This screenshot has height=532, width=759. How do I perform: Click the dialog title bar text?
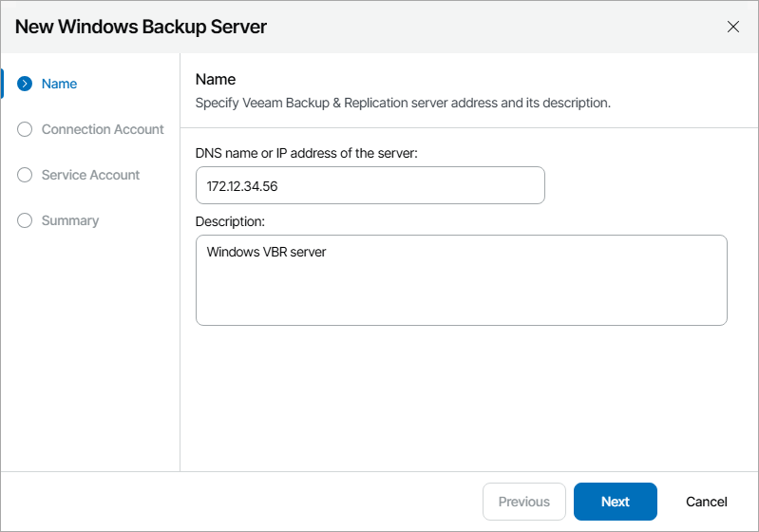click(141, 27)
